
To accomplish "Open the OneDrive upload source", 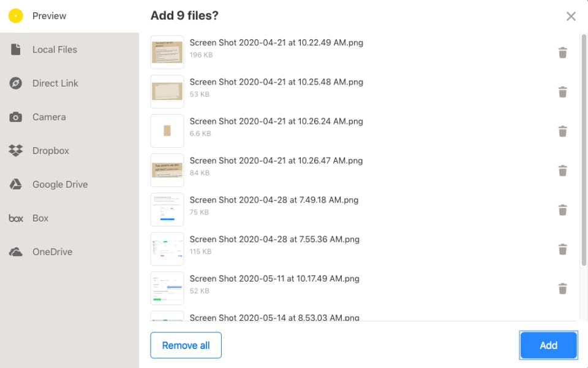I will pos(52,251).
